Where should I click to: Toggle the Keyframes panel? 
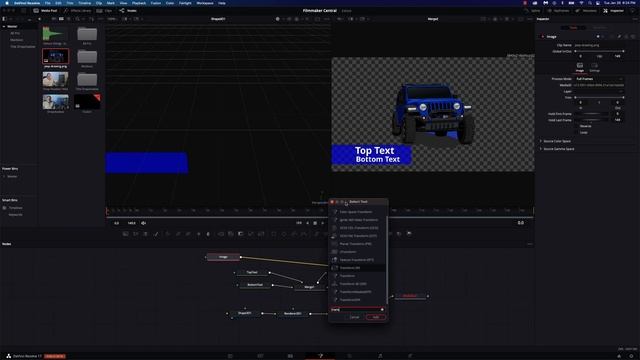coord(558,11)
